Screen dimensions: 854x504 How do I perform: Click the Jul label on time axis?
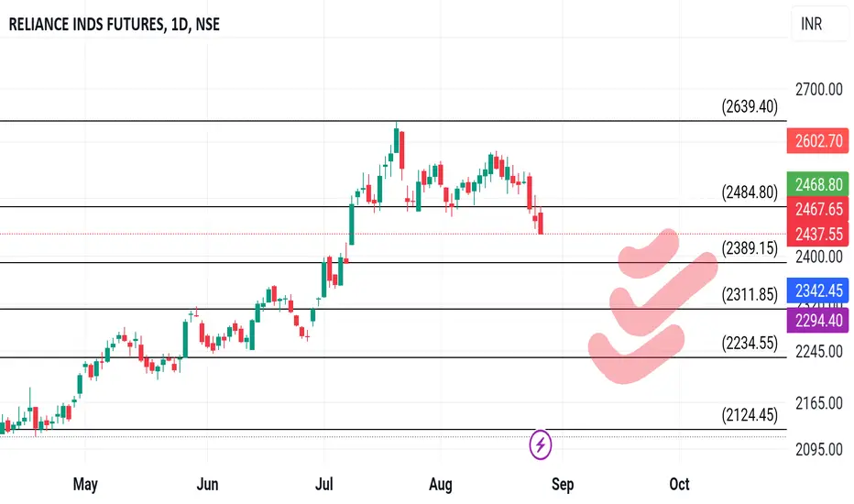click(x=324, y=484)
